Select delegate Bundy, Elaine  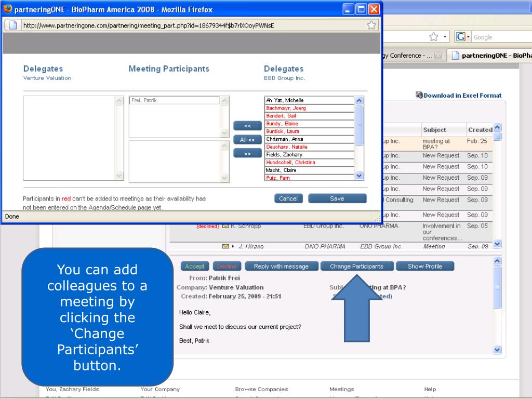point(309,124)
